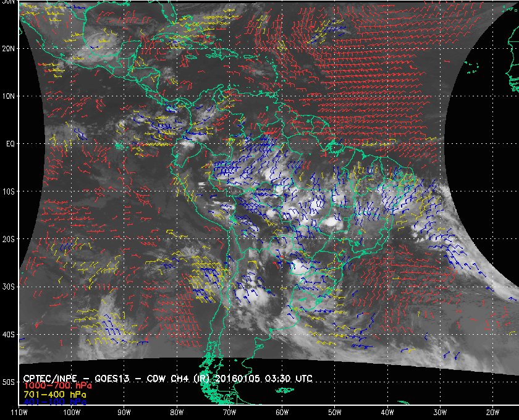Click the 80W longitude label
The image size is (519, 420).
click(x=177, y=413)
